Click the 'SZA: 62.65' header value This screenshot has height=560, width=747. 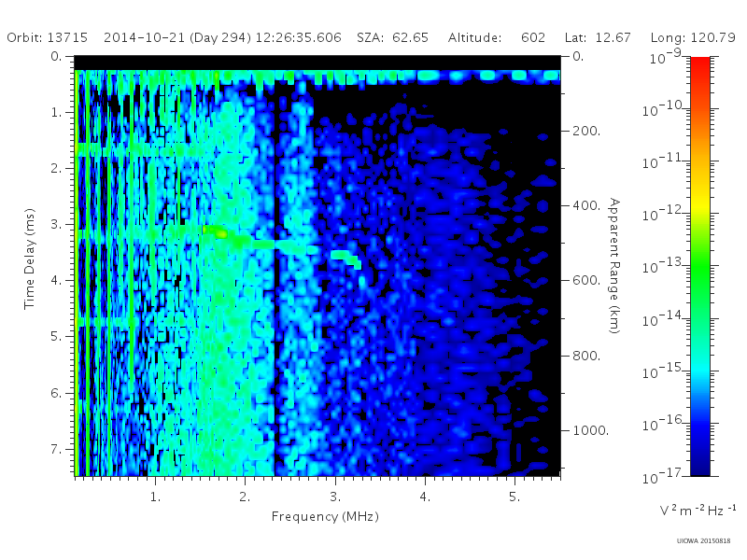pyautogui.click(x=392, y=37)
